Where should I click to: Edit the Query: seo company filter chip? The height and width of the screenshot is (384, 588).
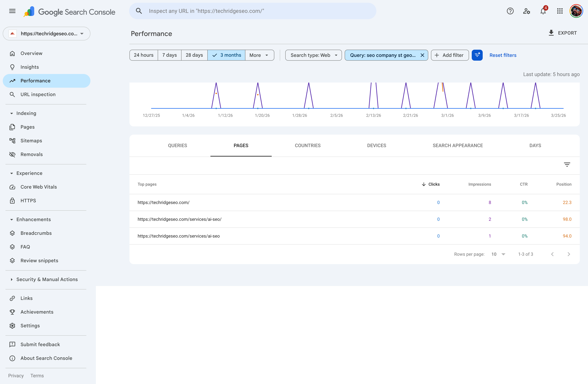coord(383,55)
